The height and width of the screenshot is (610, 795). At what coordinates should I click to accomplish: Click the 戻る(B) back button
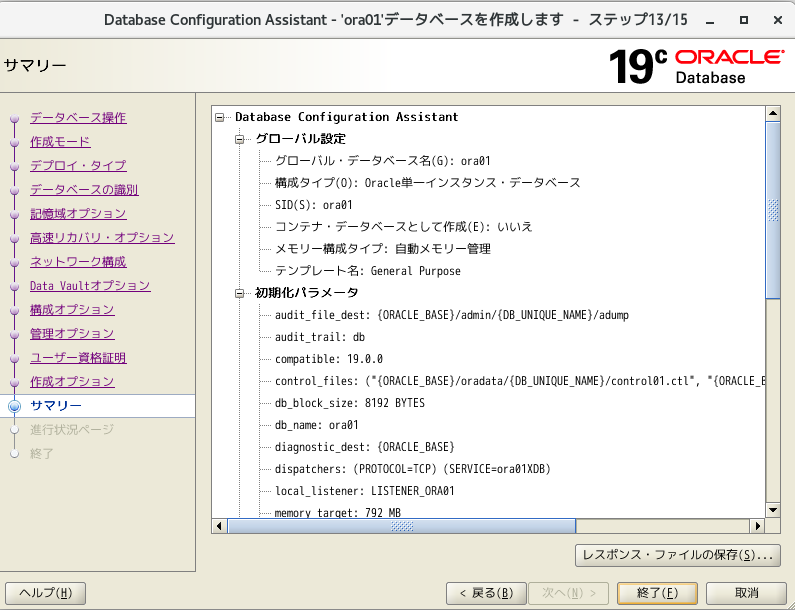[486, 593]
